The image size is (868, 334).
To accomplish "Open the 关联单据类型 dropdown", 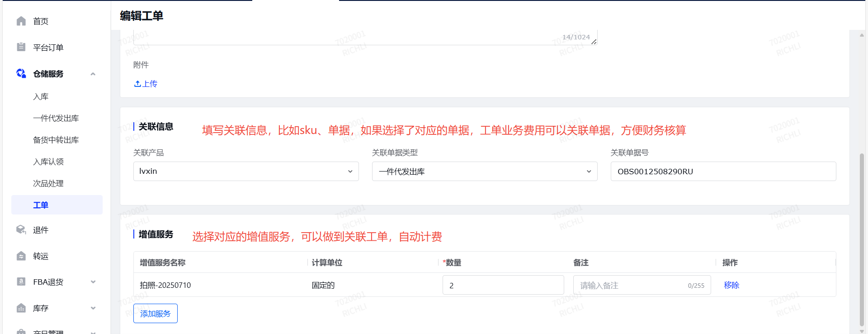I will (485, 171).
